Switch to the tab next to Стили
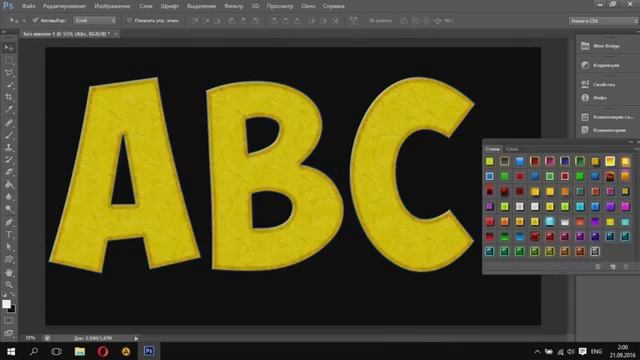This screenshot has width=640, height=360. pos(512,149)
